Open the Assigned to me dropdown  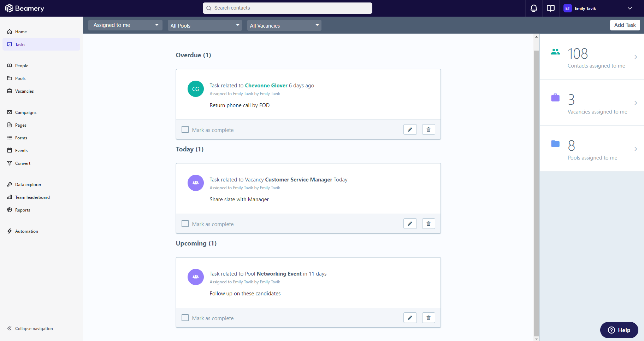pyautogui.click(x=125, y=25)
